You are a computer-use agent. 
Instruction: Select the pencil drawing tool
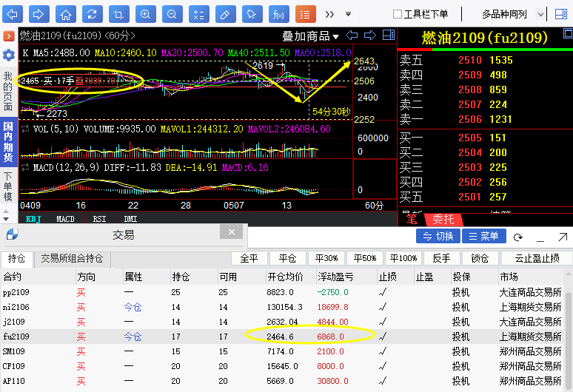pyautogui.click(x=226, y=15)
